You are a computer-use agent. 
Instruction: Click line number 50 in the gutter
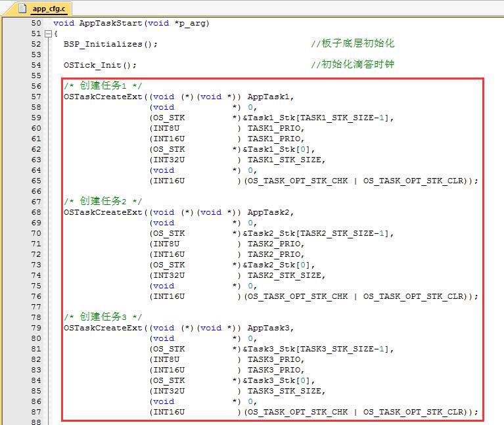[36, 23]
